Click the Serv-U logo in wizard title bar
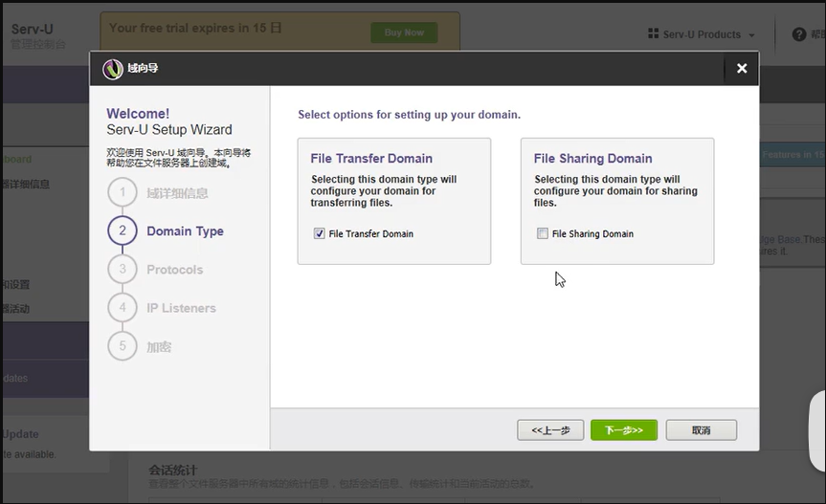 coord(112,69)
